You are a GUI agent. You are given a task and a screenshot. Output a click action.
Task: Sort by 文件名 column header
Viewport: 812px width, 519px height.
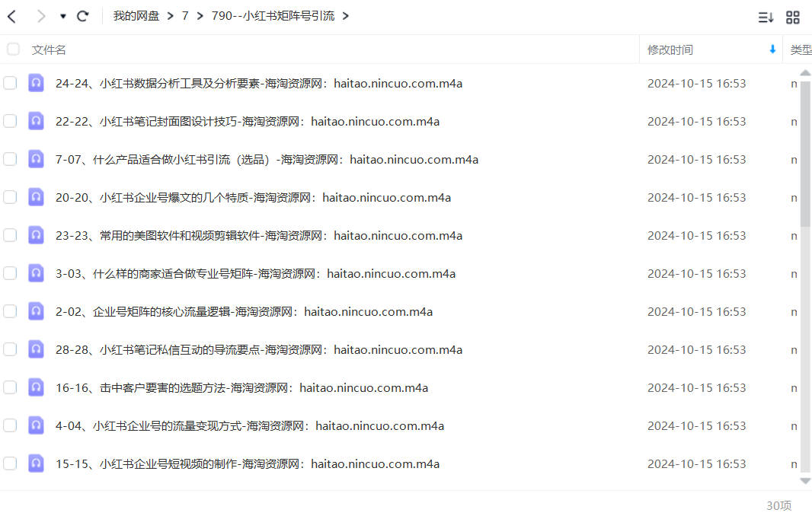tap(49, 49)
